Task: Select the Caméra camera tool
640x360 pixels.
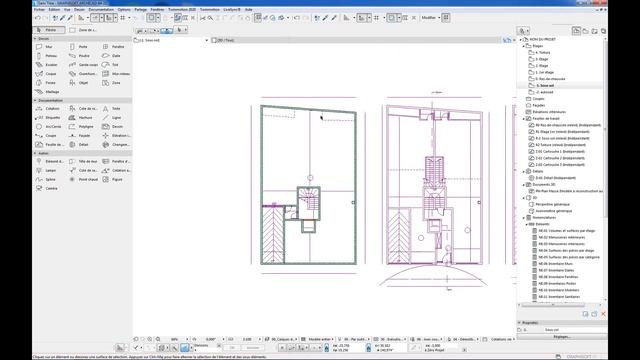Action: (47, 188)
